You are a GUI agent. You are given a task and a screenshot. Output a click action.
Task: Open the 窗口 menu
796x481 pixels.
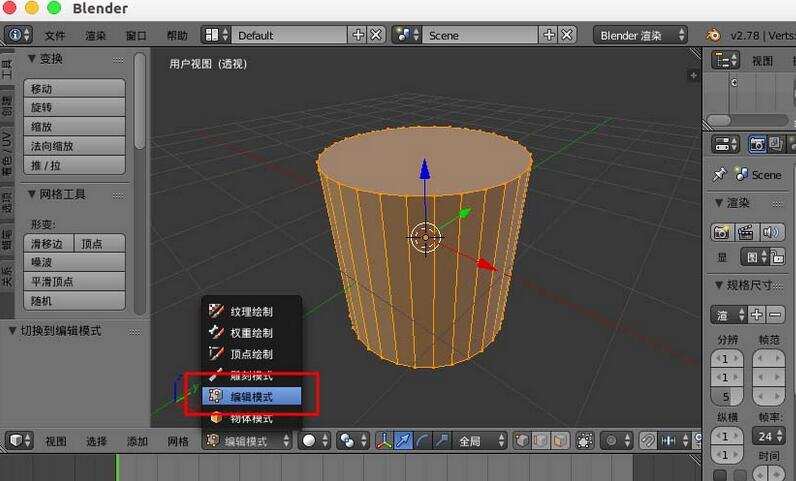tap(136, 35)
